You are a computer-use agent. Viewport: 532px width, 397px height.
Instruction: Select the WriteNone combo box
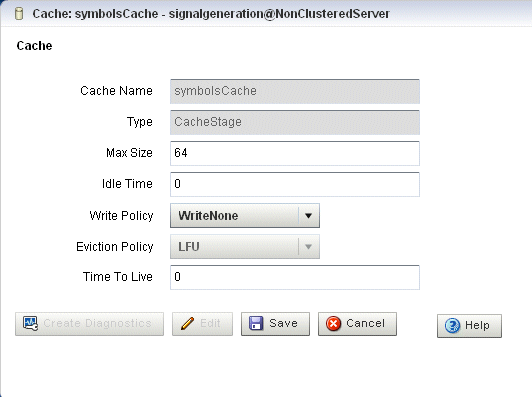[x=245, y=215]
